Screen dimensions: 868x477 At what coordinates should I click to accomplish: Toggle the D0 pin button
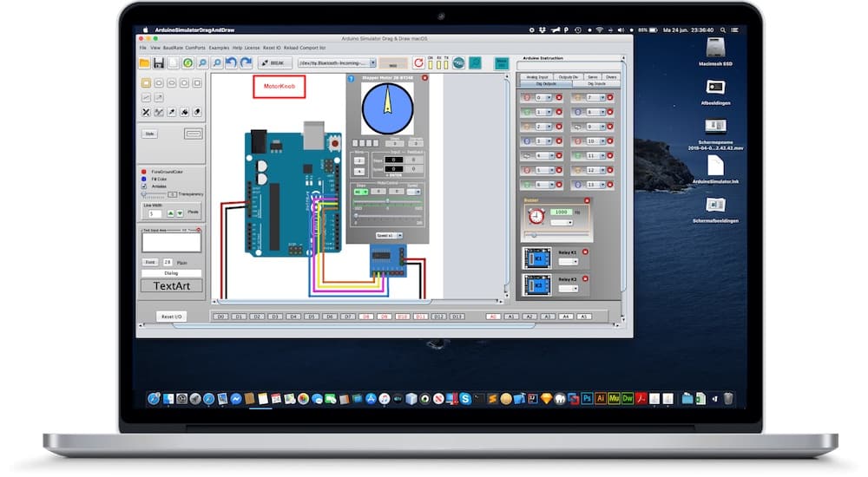220,317
